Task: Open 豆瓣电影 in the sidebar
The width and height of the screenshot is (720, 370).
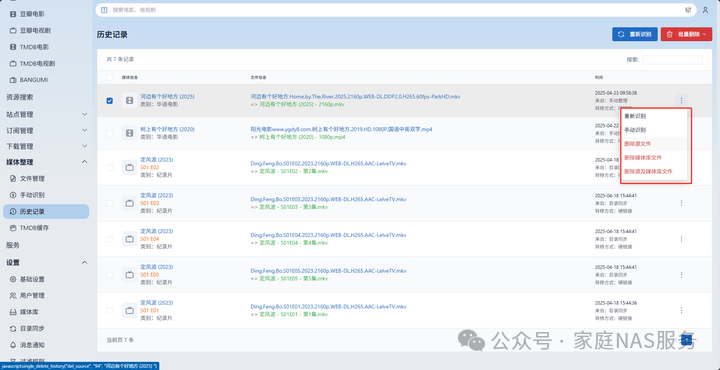Action: (32, 14)
